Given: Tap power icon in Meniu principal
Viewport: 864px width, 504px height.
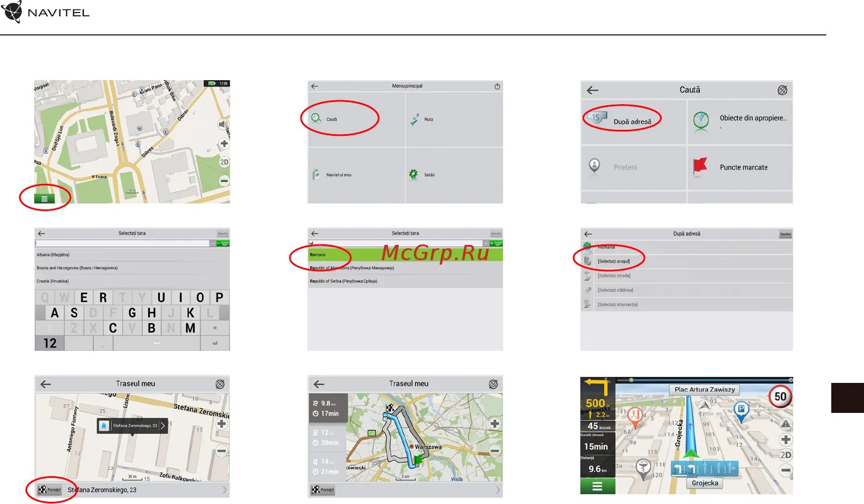Looking at the screenshot, I should click(x=497, y=86).
